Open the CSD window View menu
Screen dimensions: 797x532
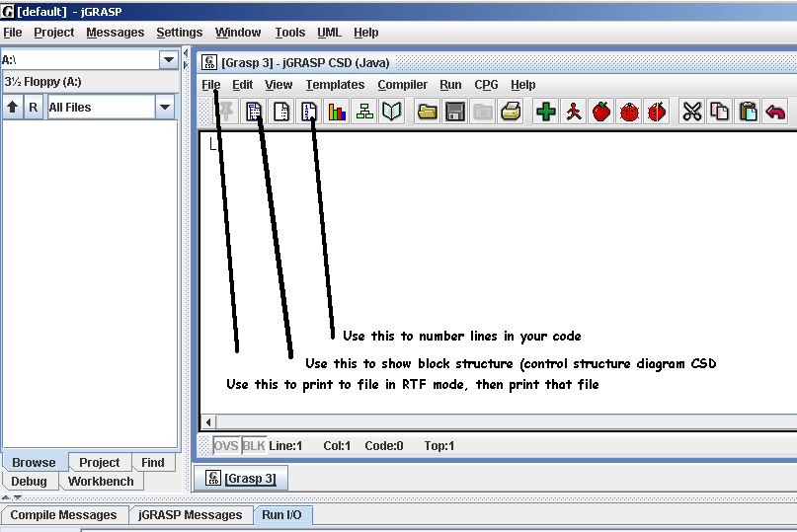coord(279,85)
